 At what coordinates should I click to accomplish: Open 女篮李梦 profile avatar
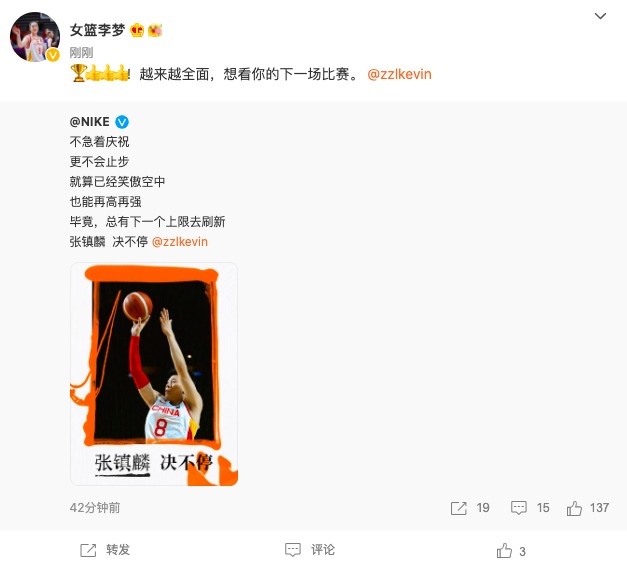[x=35, y=36]
